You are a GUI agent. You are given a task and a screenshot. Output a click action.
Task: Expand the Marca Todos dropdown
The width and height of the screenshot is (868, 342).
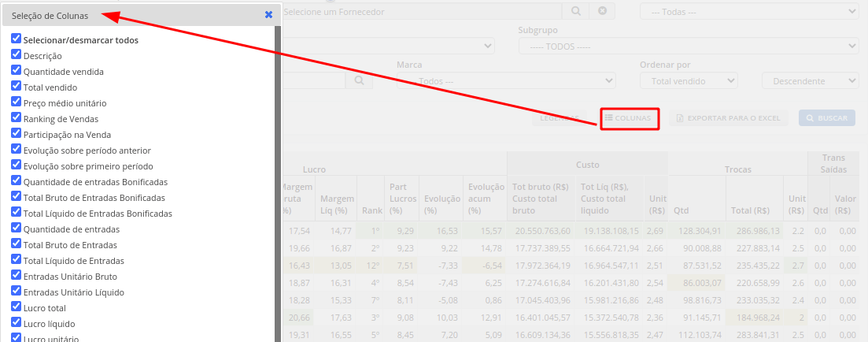pos(506,81)
